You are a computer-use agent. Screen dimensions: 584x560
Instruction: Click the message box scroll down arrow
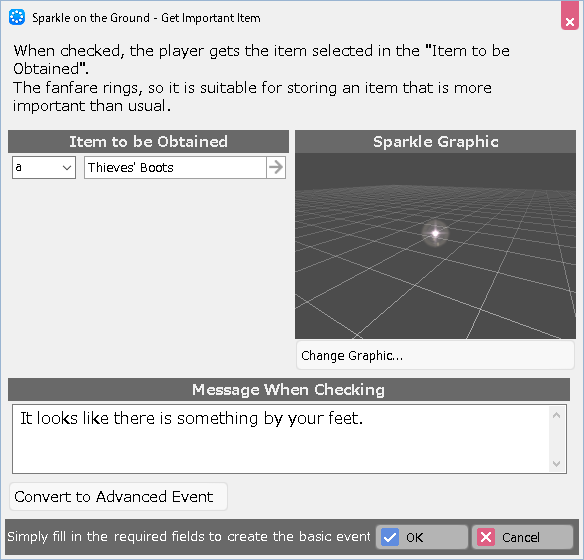click(556, 463)
